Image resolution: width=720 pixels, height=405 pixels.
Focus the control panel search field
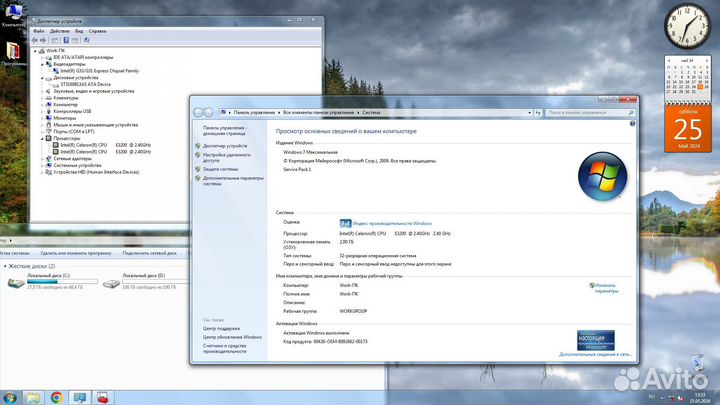pyautogui.click(x=590, y=112)
